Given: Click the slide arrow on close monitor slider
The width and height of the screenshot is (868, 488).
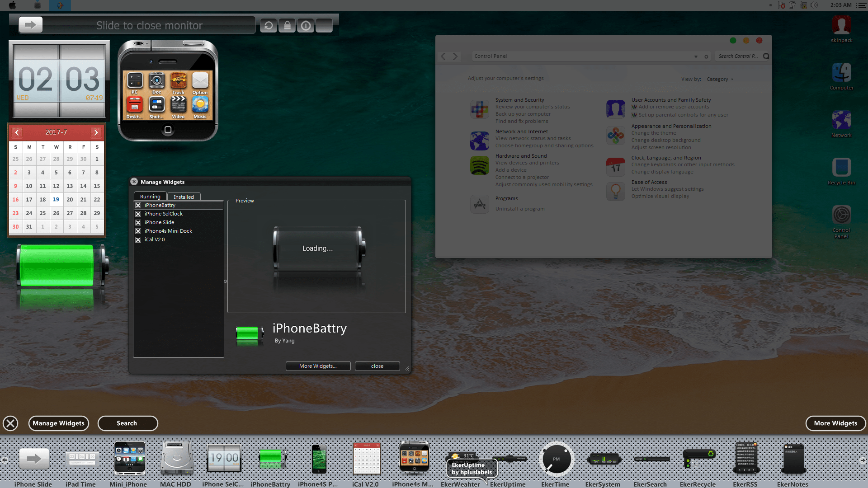Looking at the screenshot, I should point(30,25).
